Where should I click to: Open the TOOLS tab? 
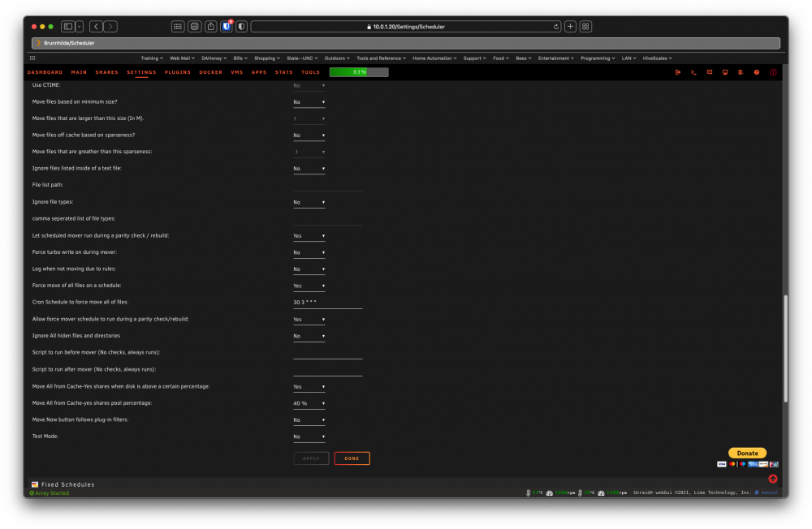point(311,72)
